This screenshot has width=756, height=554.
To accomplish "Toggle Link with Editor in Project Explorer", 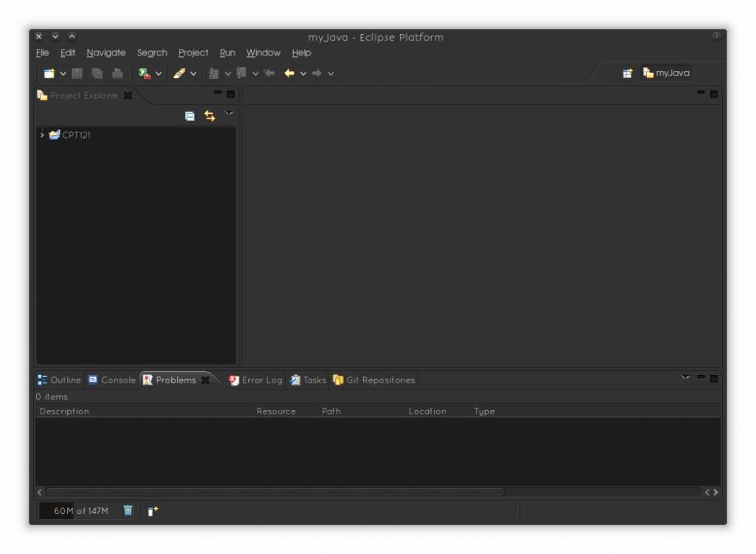I will [210, 116].
